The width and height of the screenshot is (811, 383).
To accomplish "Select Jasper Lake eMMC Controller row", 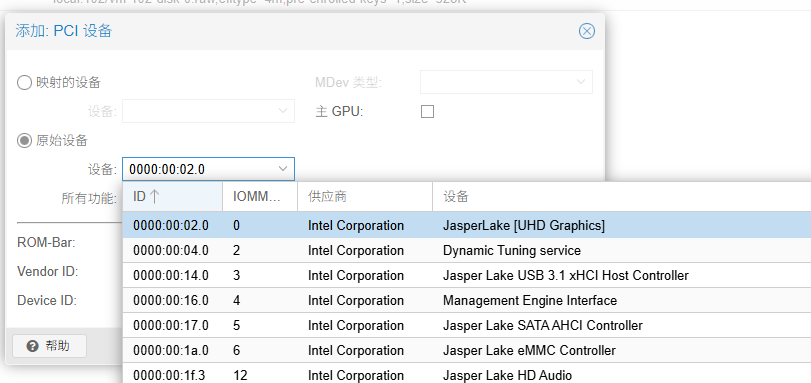I will pyautogui.click(x=467, y=350).
